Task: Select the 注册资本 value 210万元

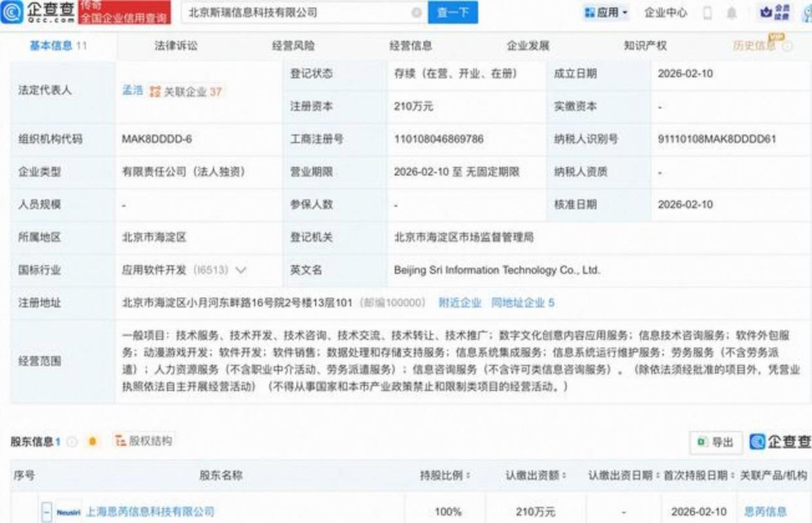Action: (414, 107)
